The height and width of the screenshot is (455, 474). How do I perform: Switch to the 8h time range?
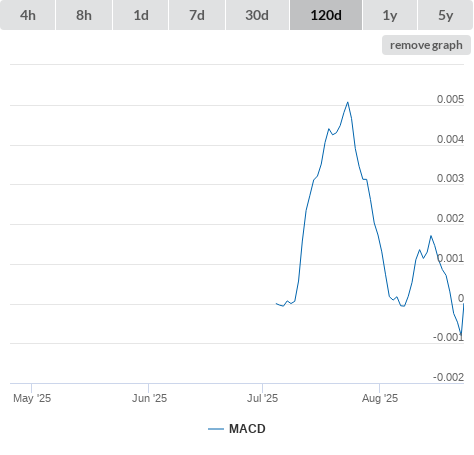coord(84,15)
